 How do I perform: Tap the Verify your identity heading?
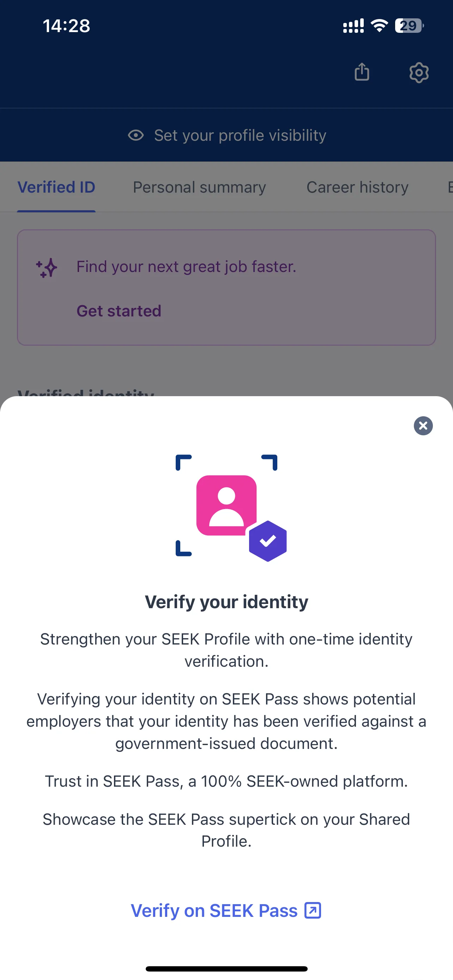(226, 602)
